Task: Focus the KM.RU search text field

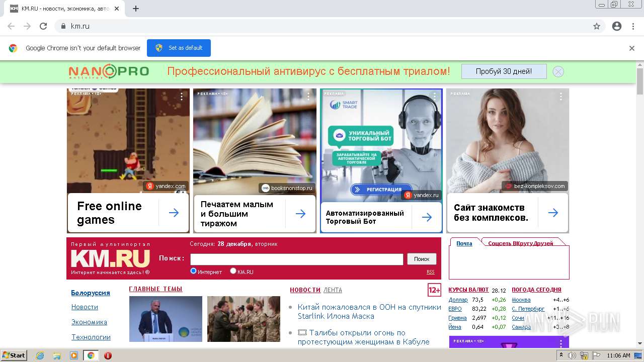Action: point(297,259)
